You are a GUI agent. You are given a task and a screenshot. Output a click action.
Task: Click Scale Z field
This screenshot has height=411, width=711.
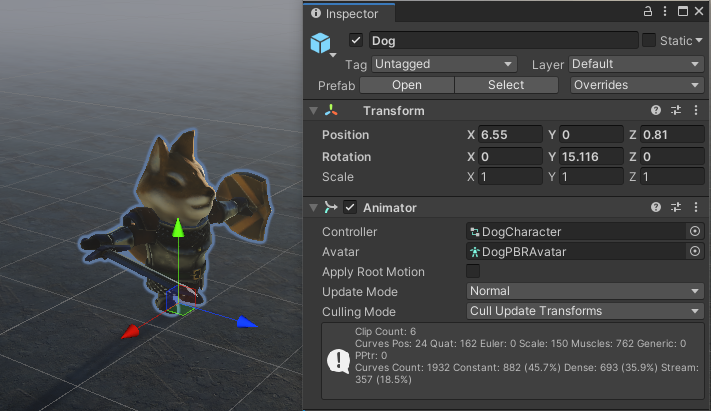coord(672,176)
